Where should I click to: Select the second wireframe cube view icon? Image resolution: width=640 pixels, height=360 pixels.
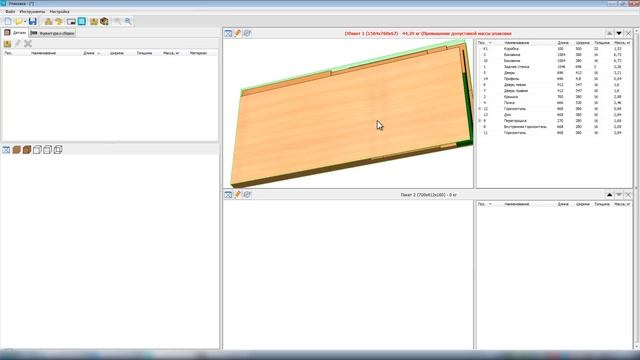48,150
